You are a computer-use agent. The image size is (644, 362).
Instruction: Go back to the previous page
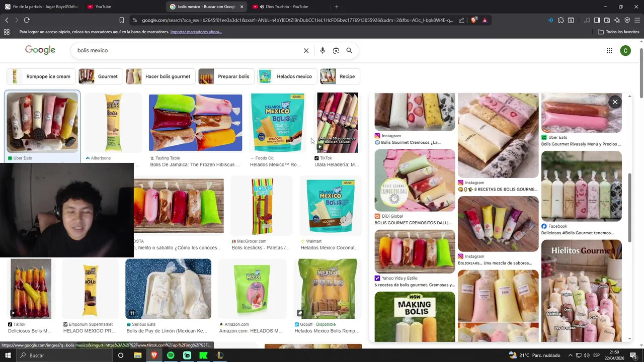pyautogui.click(x=7, y=20)
